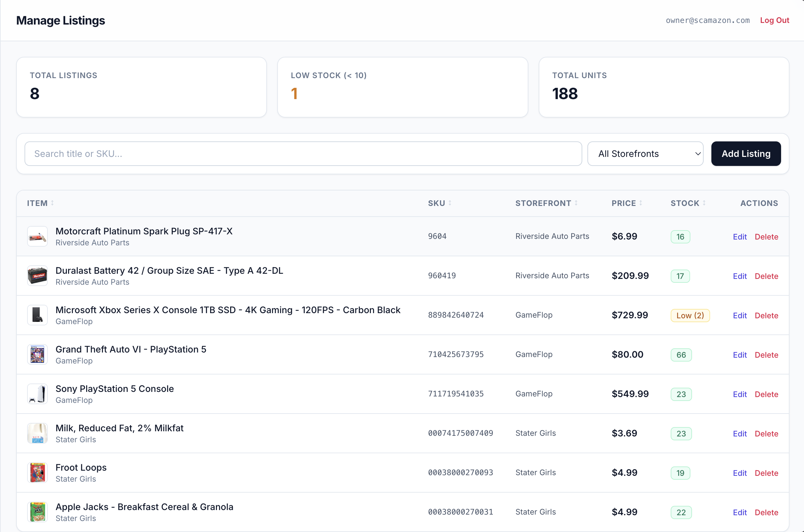Delete the Xbox Series X listing
Image resolution: width=804 pixels, height=532 pixels.
[x=766, y=315]
